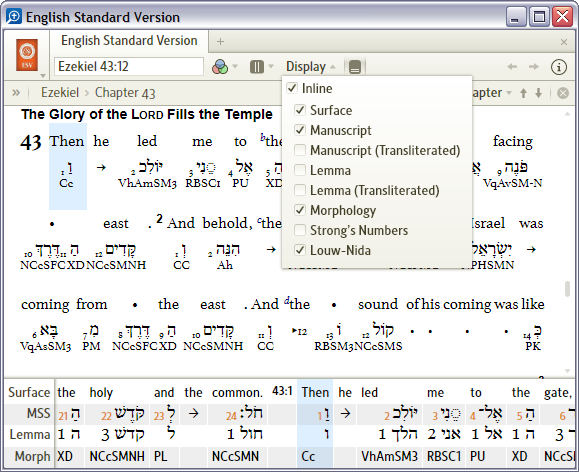Close the panel tab X icon
This screenshot has height=472, width=579.
pyautogui.click(x=563, y=42)
